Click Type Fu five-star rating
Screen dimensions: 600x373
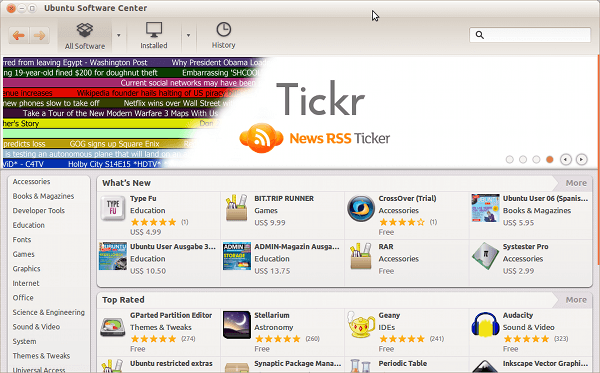coord(153,222)
